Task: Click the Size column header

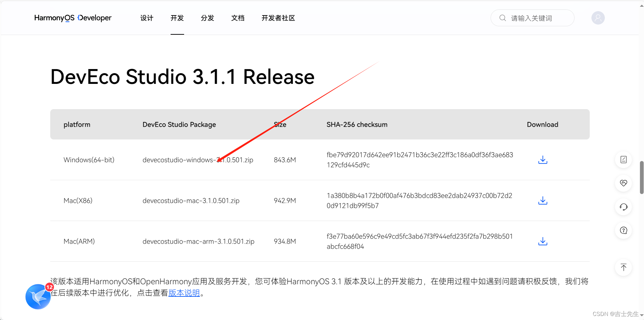Action: 280,124
